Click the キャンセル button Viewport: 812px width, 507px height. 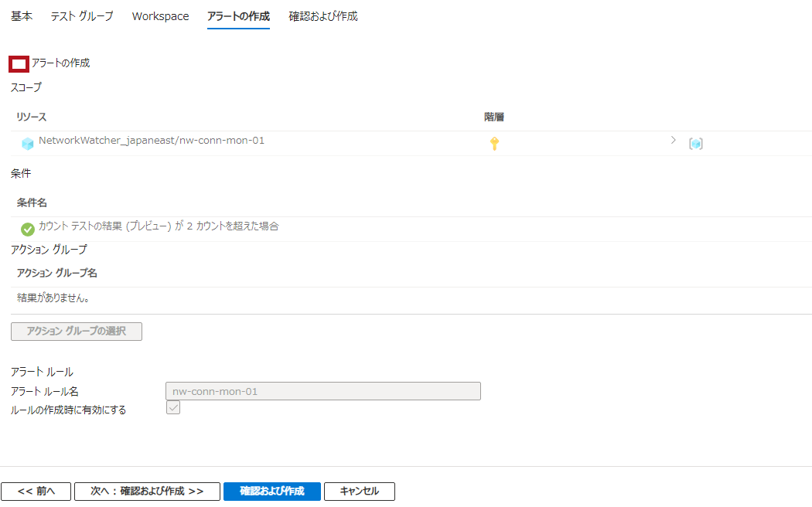point(360,492)
